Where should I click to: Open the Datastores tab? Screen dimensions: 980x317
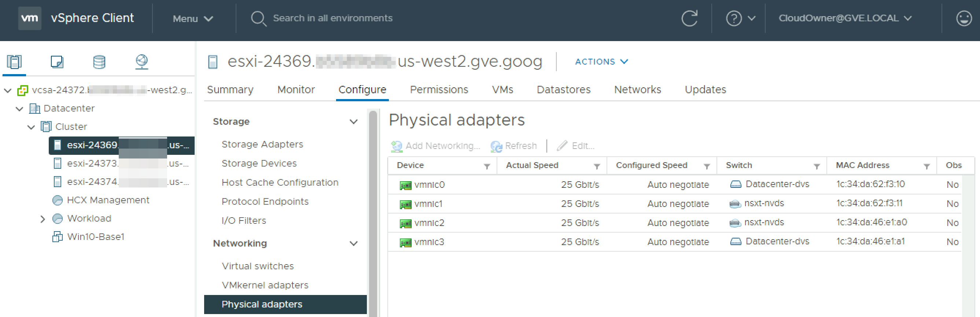tap(563, 90)
